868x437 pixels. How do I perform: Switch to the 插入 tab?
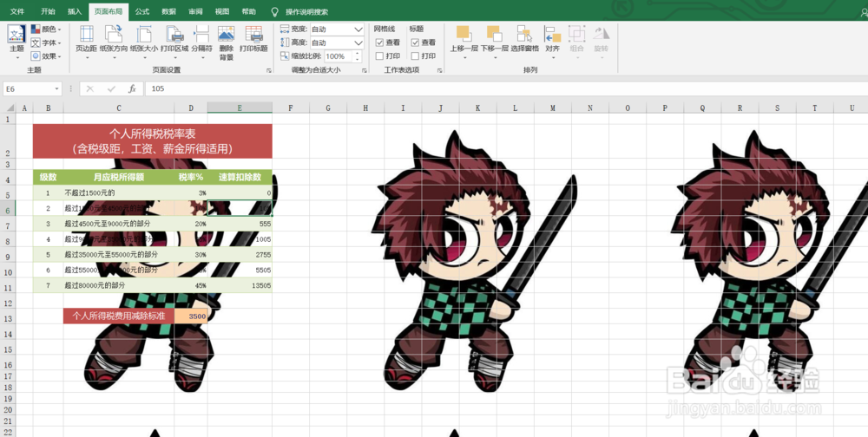pos(75,11)
